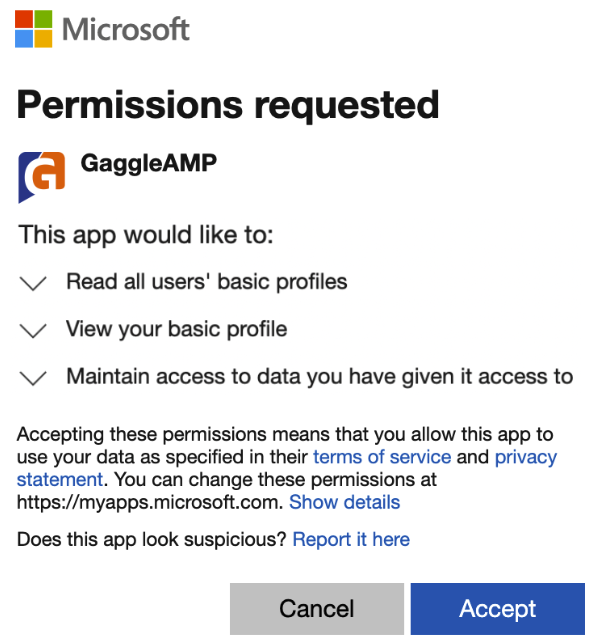Viewport: 597px width, 642px height.
Task: Click the Read all users' basic profiles label
Action: (x=207, y=282)
